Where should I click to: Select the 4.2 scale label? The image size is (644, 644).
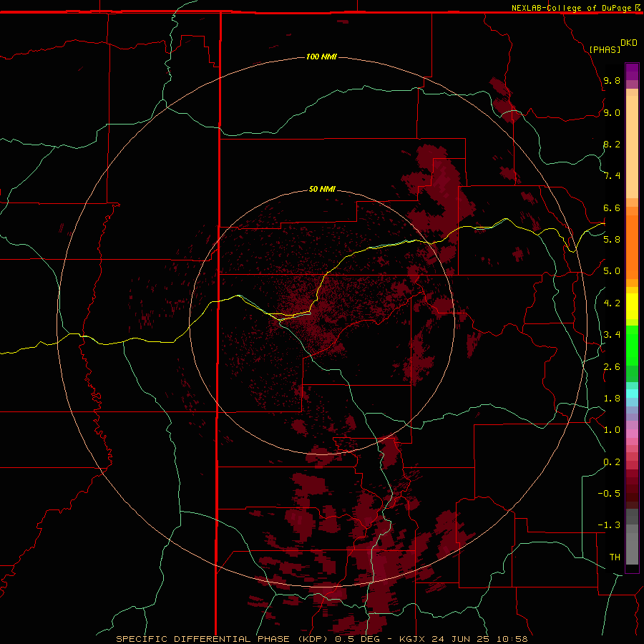612,303
